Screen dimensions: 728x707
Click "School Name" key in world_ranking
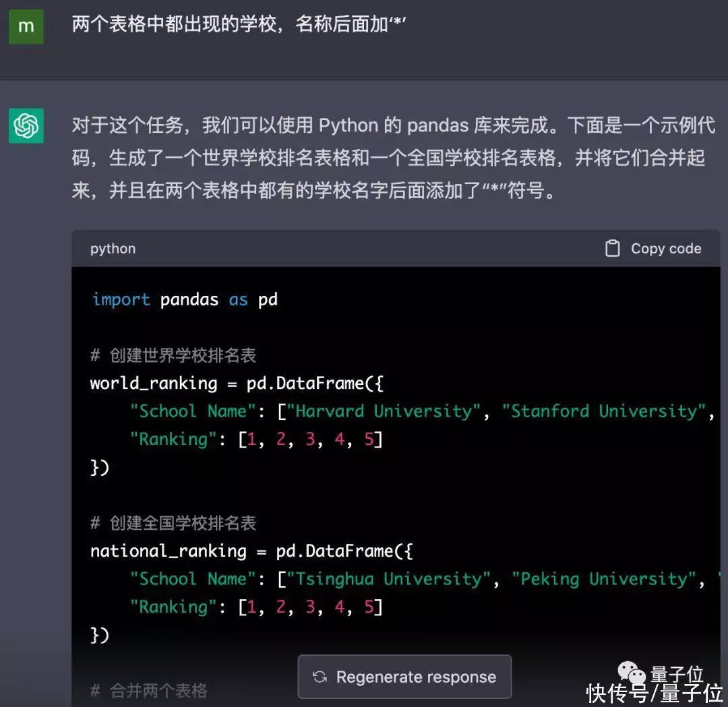[x=193, y=411]
